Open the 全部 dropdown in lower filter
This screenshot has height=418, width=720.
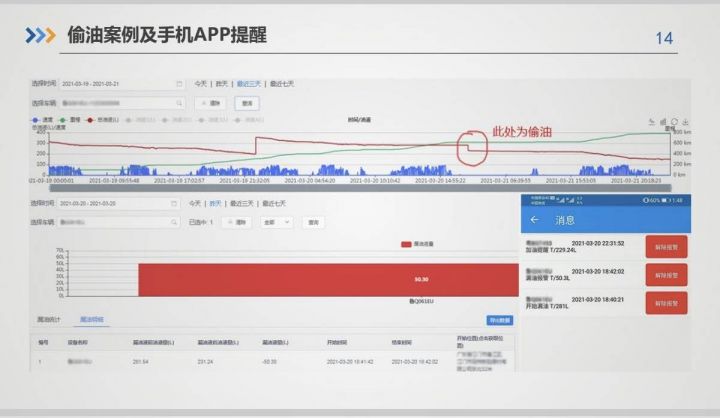coord(276,222)
